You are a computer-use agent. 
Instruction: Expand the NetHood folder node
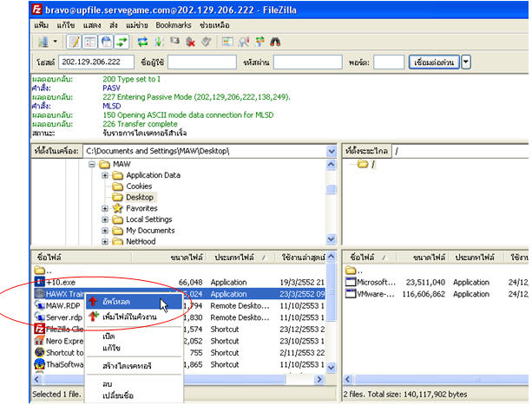[105, 242]
